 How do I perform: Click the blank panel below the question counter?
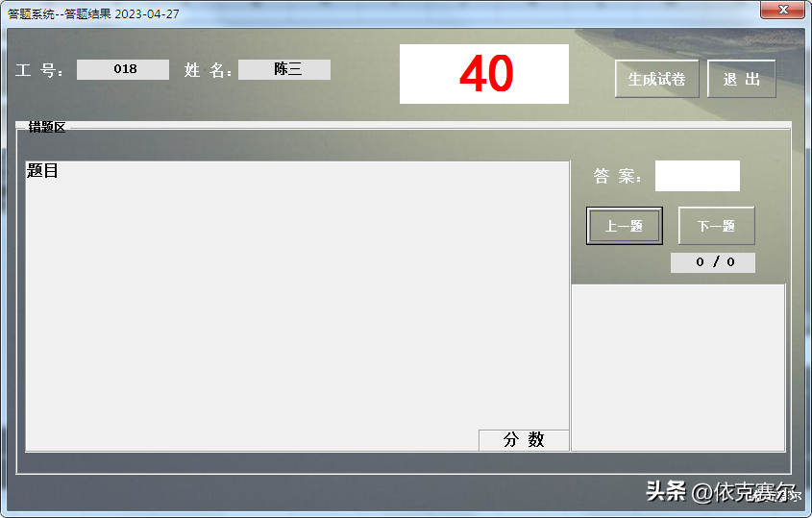tap(678, 368)
